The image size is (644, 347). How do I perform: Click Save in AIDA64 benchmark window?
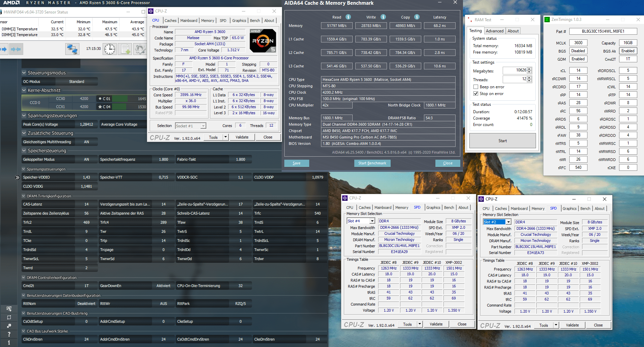point(296,163)
